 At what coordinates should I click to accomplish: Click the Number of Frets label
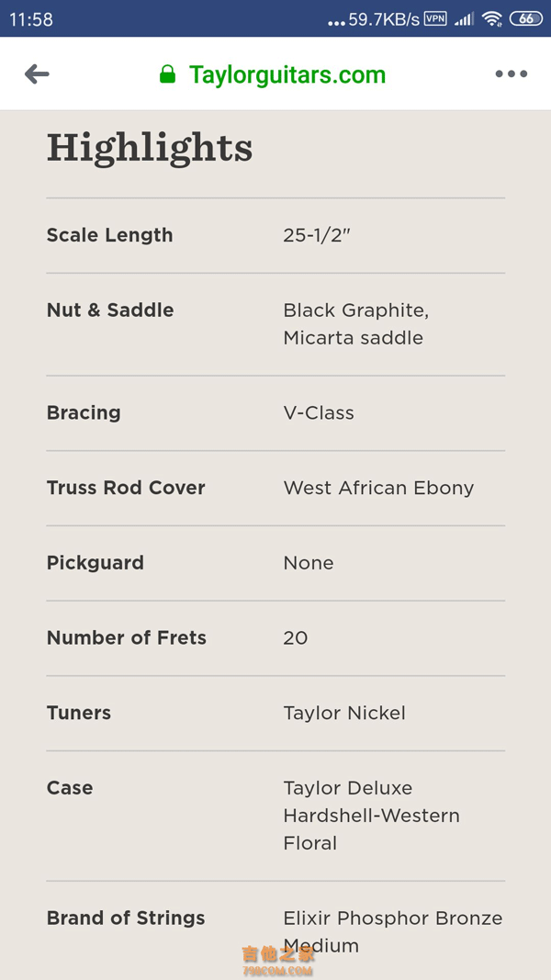(x=127, y=637)
